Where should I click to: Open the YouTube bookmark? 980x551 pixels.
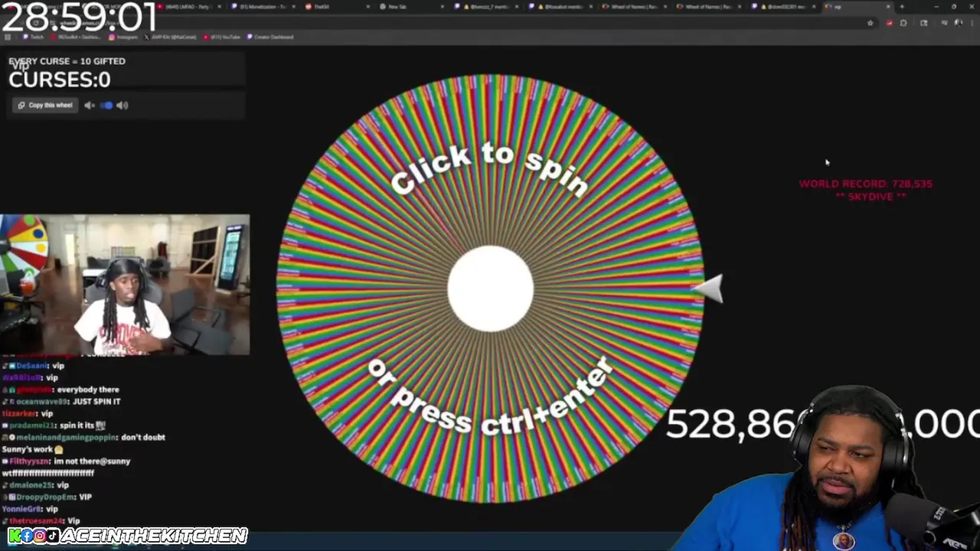click(x=222, y=37)
